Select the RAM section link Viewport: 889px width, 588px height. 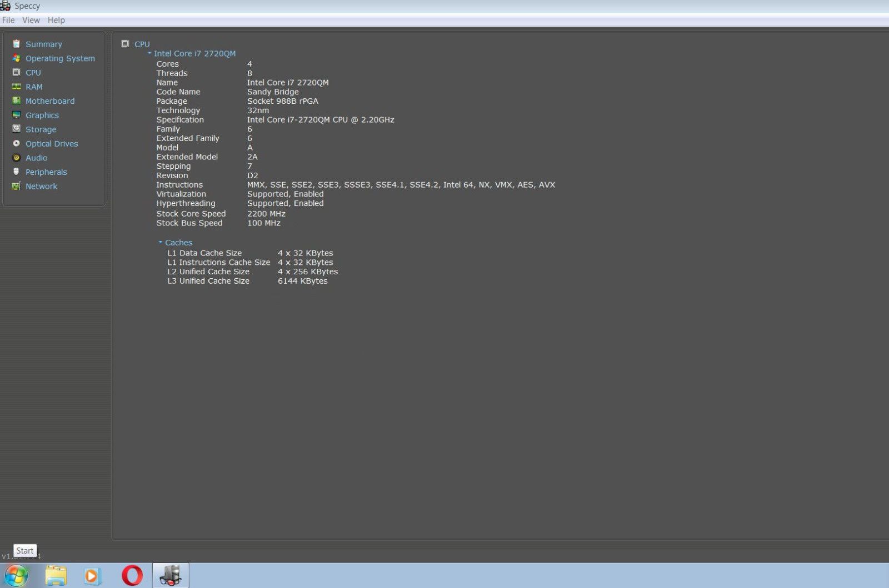[x=34, y=87]
